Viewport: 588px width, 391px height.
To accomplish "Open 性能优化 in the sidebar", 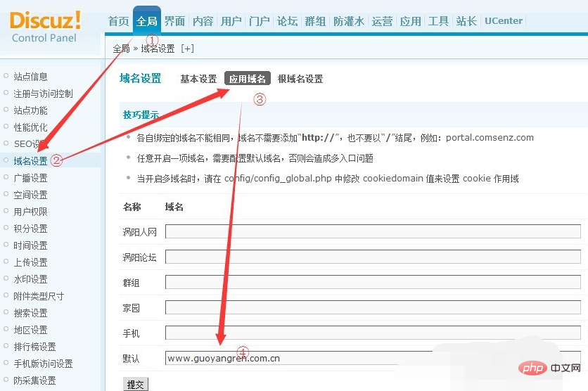I will [30, 127].
